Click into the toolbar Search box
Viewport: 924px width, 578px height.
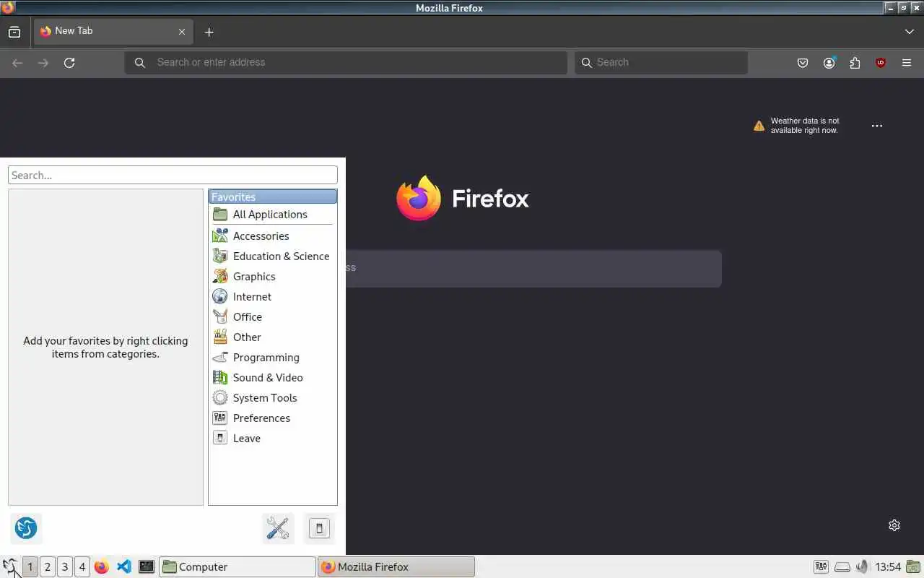[661, 62]
